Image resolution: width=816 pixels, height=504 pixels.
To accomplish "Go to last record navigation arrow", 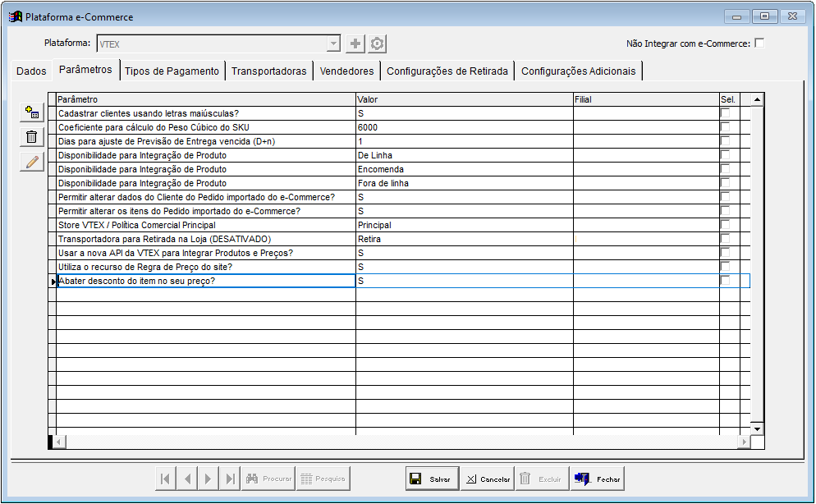I will (x=230, y=479).
